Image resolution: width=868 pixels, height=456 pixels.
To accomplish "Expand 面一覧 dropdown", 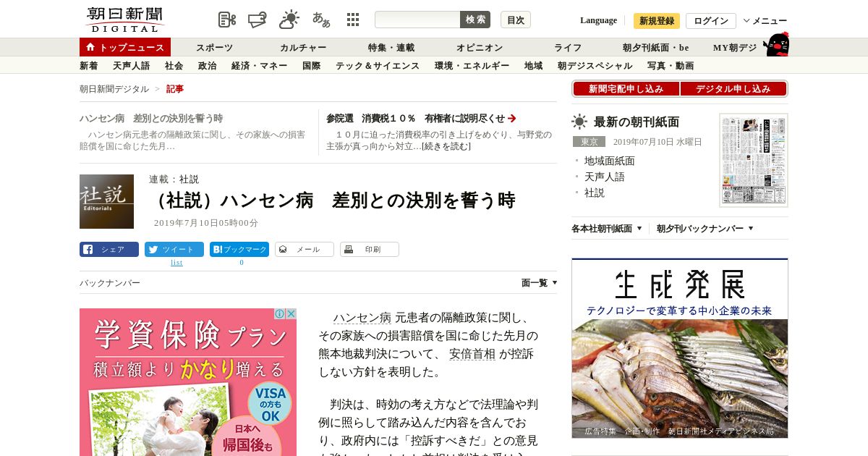I will [x=540, y=283].
